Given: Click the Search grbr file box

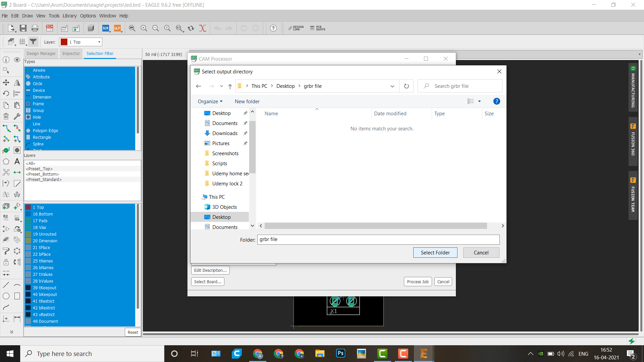Looking at the screenshot, I should point(460,86).
